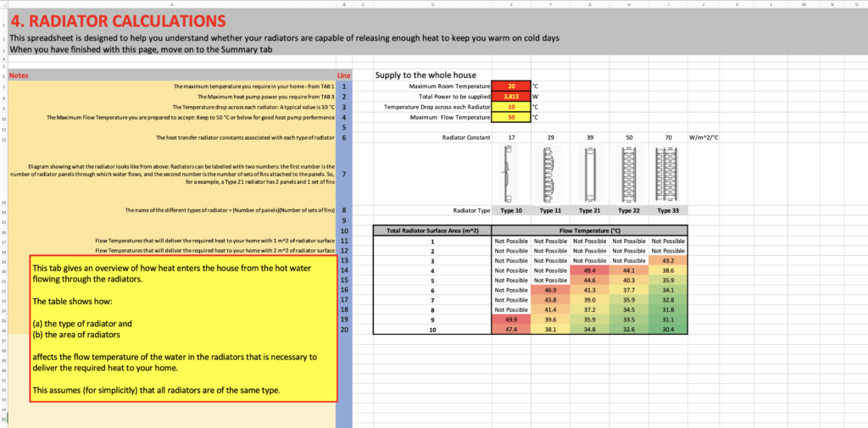This screenshot has width=868, height=428.
Task: Select the 43.8 flow temperature cell
Action: point(550,299)
